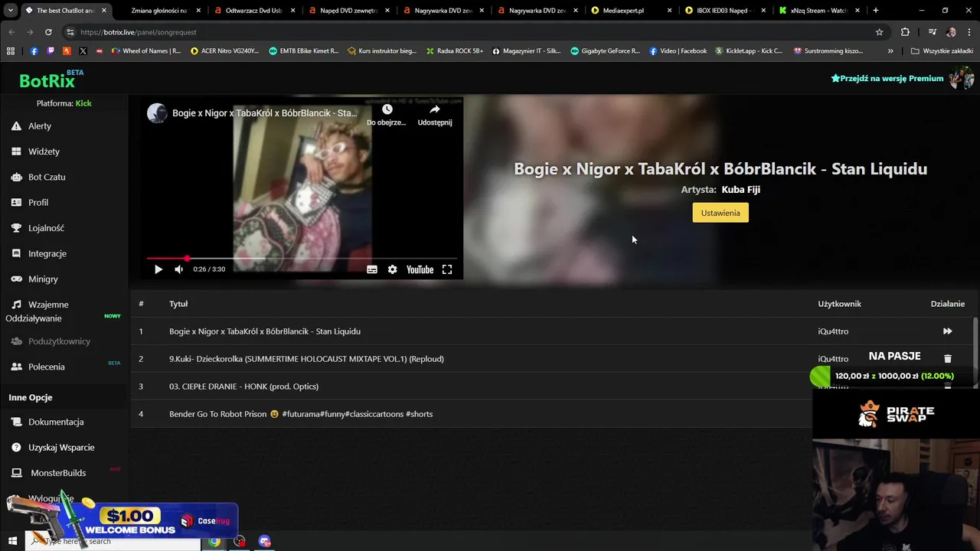Enter fullscreen in the video player
980x551 pixels.
click(447, 269)
